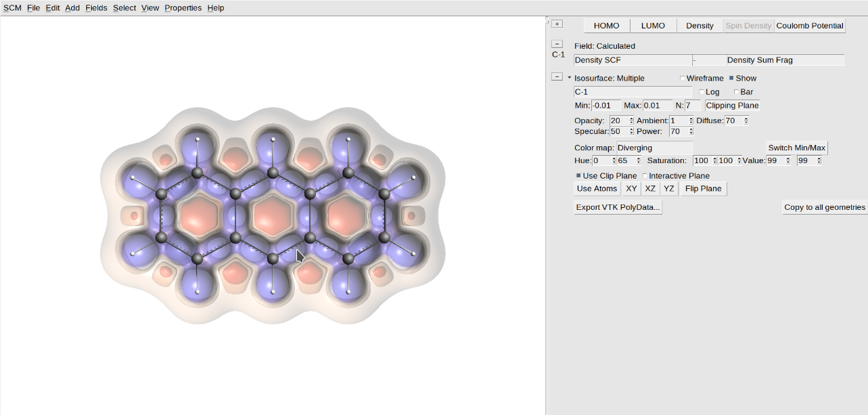The width and height of the screenshot is (868, 415).
Task: Click the Flip Plane button
Action: (703, 188)
